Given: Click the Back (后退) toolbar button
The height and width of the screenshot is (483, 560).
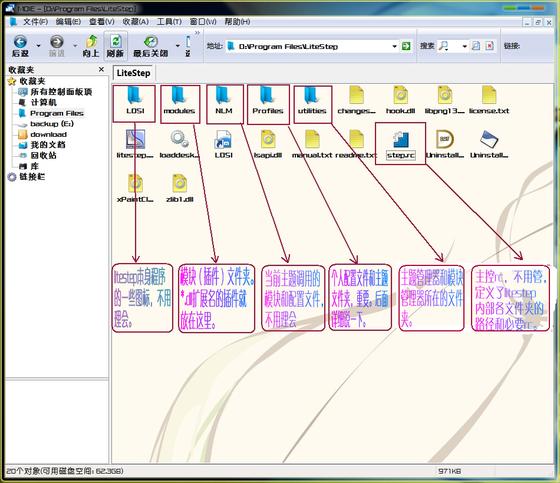Looking at the screenshot, I should 20,46.
